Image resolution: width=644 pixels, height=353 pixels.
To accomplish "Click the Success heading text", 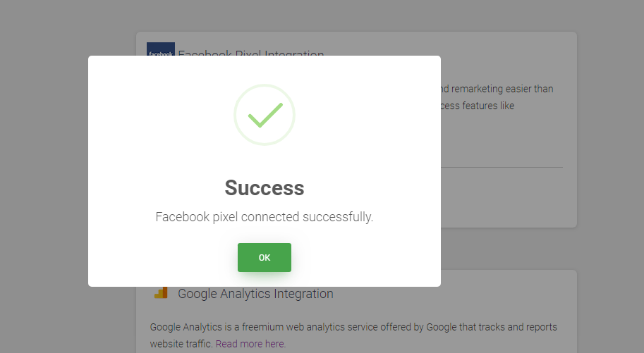I will [x=264, y=188].
